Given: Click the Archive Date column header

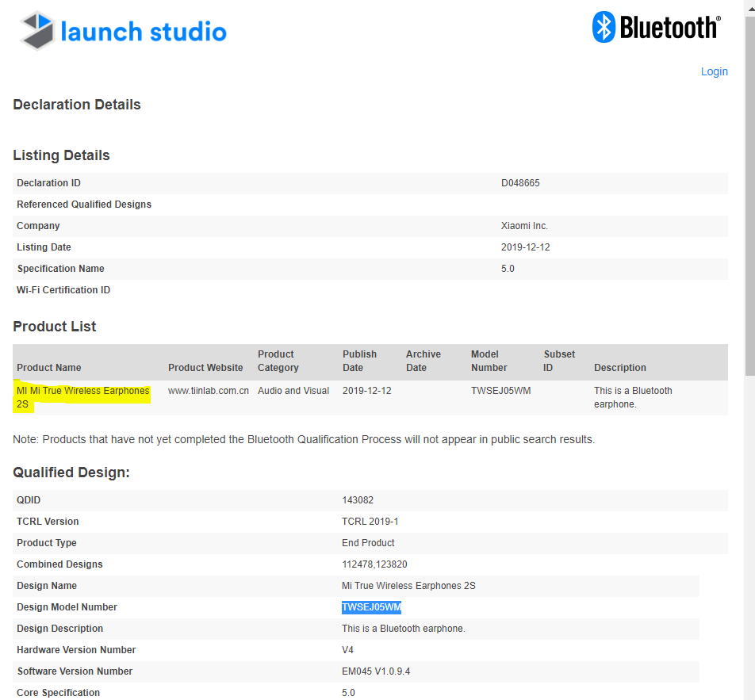Looking at the screenshot, I should pyautogui.click(x=423, y=361).
